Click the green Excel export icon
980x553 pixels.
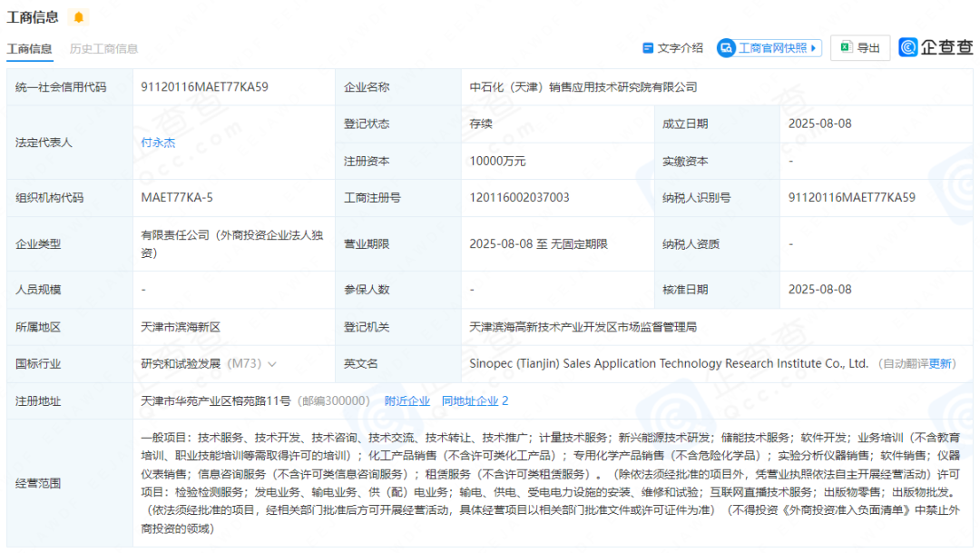coord(847,47)
